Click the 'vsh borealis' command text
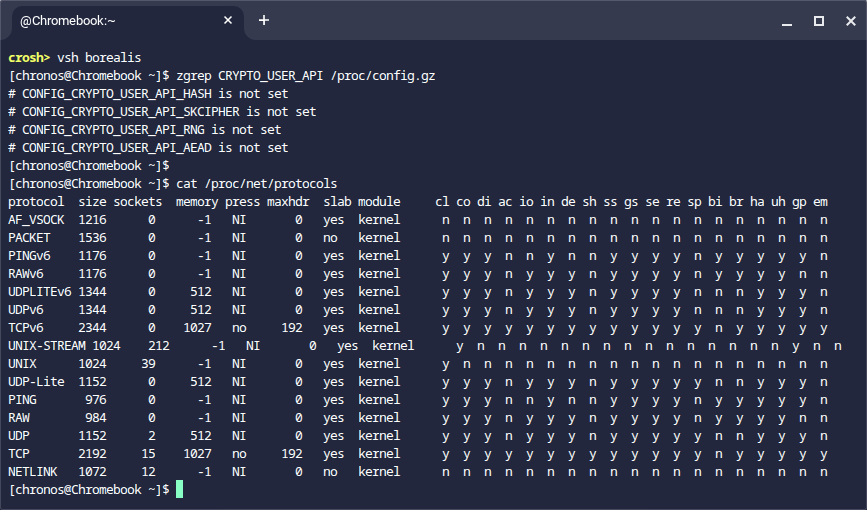Image resolution: width=867 pixels, height=510 pixels. [99, 58]
